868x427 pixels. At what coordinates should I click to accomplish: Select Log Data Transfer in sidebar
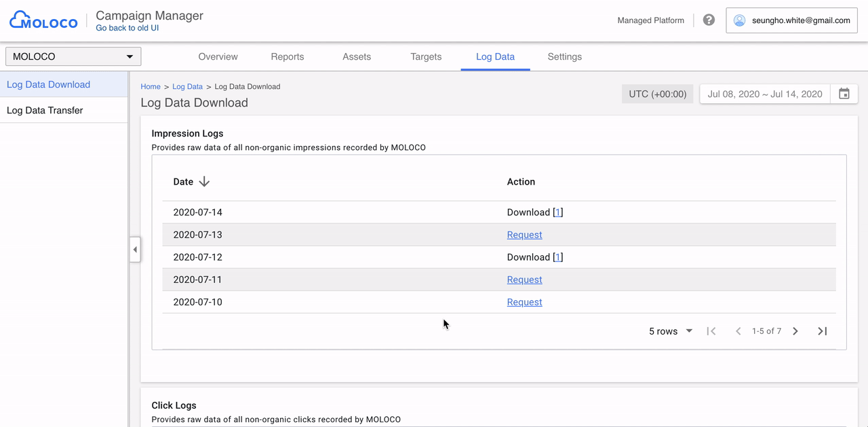(x=64, y=110)
